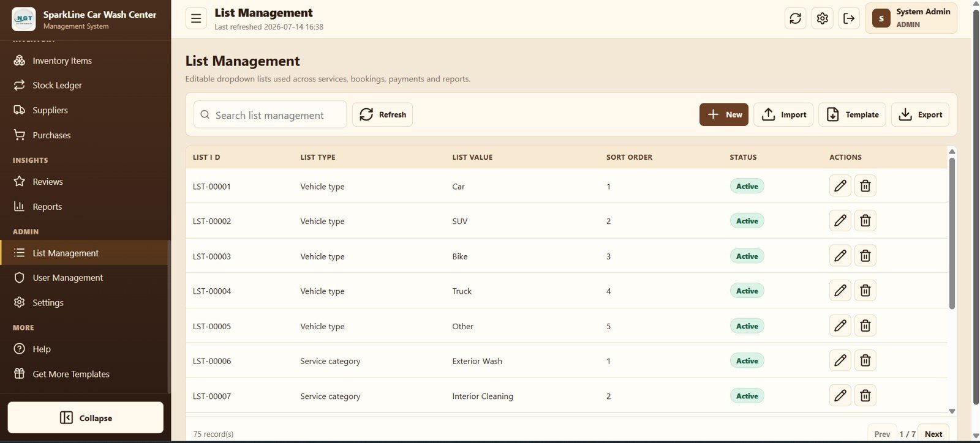Go to Suppliers in sidebar

(x=84, y=110)
